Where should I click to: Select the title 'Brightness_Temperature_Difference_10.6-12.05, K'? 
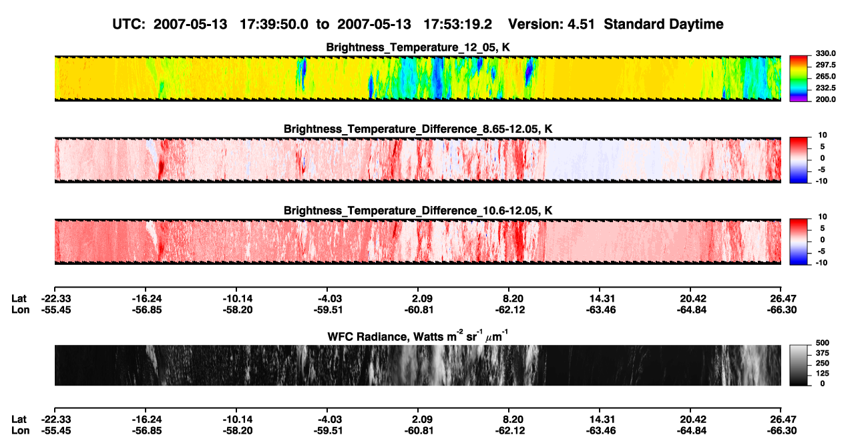pos(418,211)
